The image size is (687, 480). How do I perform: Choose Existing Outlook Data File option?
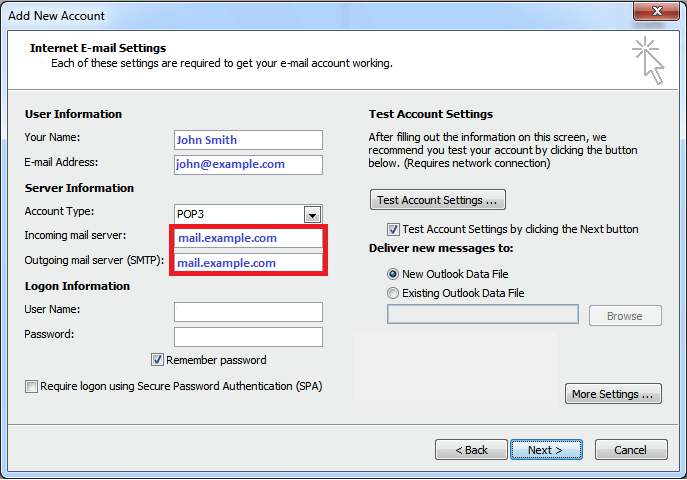click(393, 293)
